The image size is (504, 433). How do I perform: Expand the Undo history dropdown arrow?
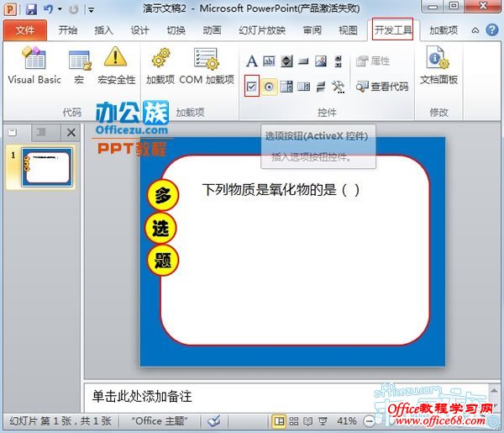(x=60, y=9)
